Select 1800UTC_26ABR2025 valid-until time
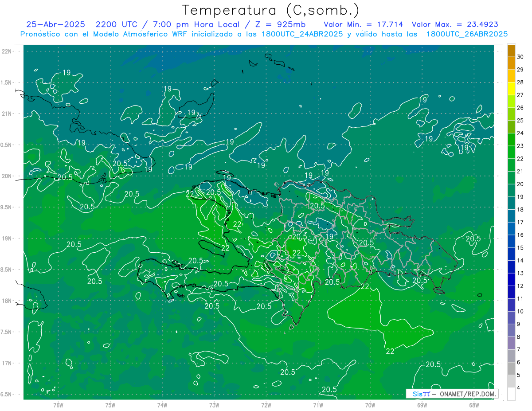 pos(466,34)
